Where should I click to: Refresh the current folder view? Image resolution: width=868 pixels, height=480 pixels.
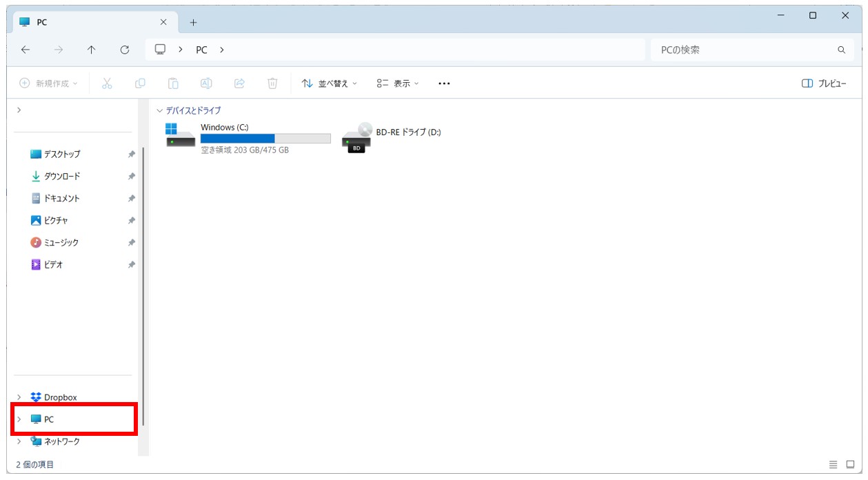tap(125, 50)
